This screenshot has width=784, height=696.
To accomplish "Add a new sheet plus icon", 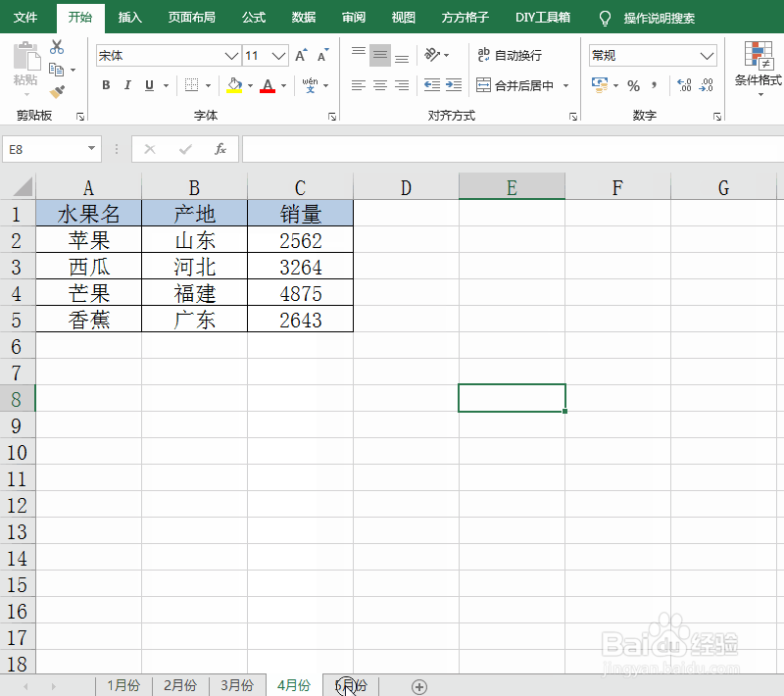I will (x=419, y=686).
